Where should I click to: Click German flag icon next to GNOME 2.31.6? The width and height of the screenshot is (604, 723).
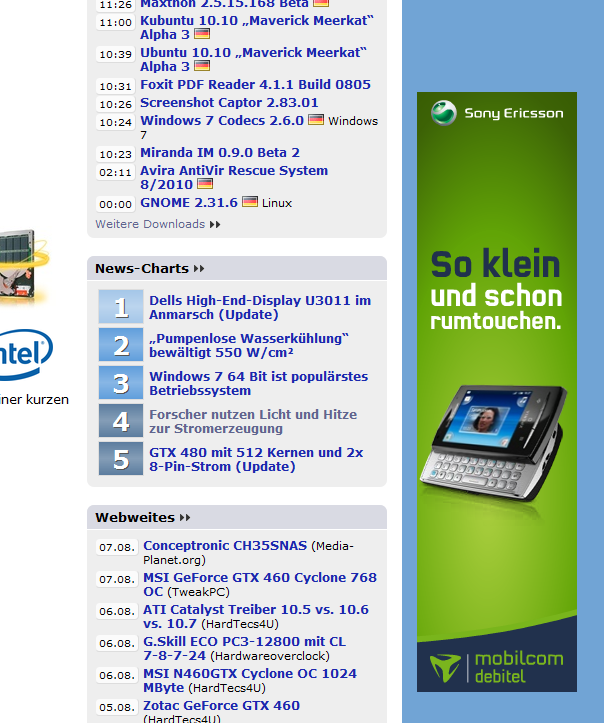pyautogui.click(x=250, y=201)
